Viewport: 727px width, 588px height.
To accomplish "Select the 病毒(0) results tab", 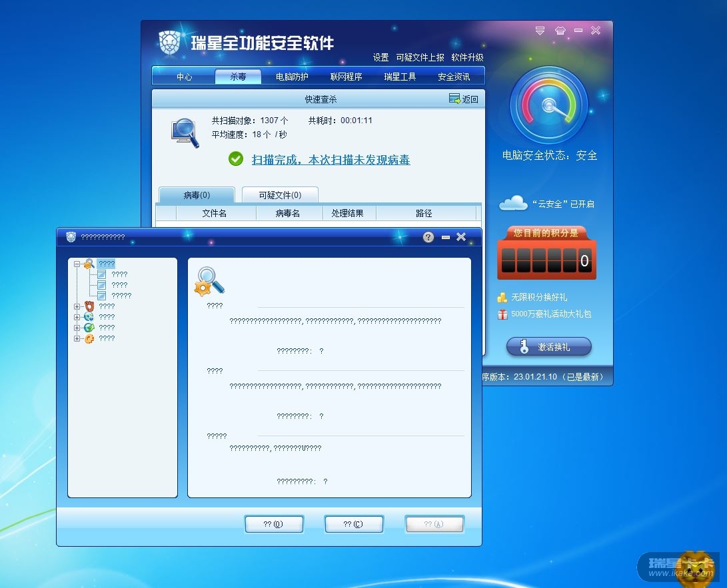I will click(x=197, y=195).
